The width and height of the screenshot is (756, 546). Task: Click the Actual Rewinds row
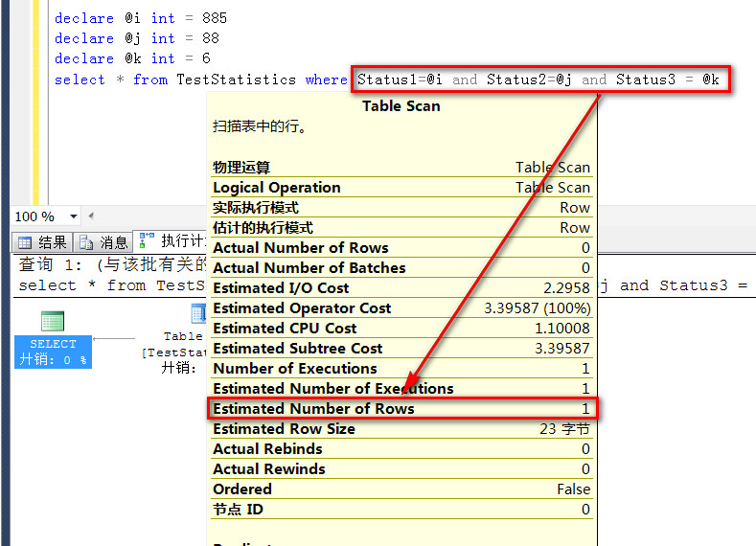(401, 469)
